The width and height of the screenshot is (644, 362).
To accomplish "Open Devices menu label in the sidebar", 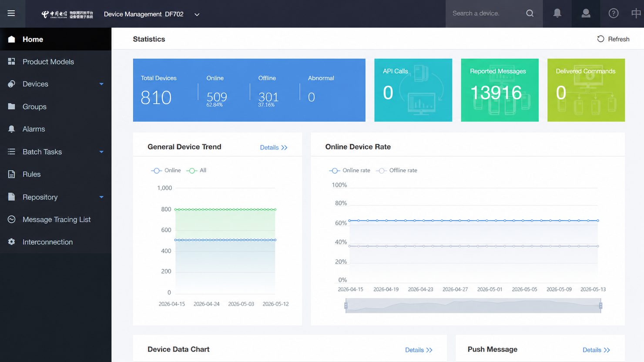I will pos(35,84).
